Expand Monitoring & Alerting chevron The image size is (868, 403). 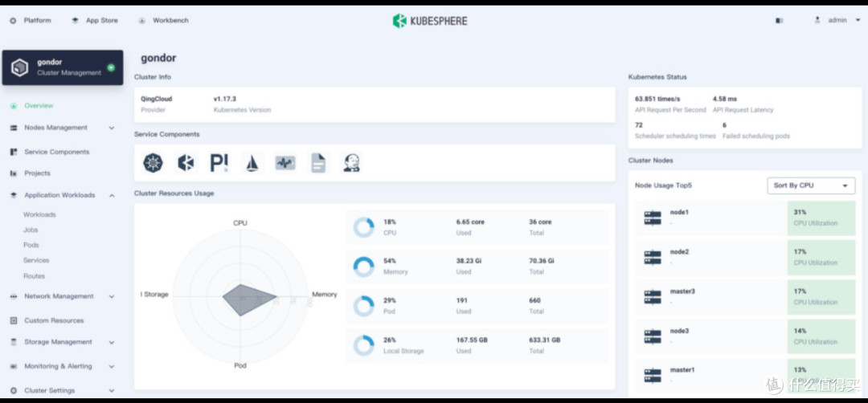click(112, 366)
